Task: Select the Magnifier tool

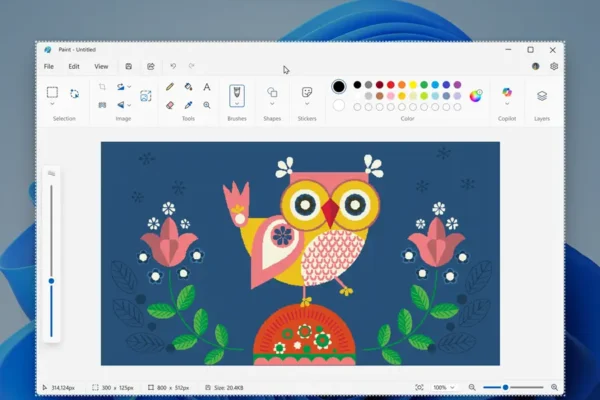Action: coord(207,105)
